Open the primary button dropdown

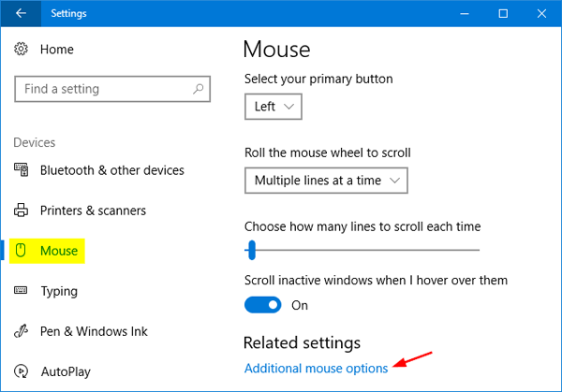click(274, 107)
